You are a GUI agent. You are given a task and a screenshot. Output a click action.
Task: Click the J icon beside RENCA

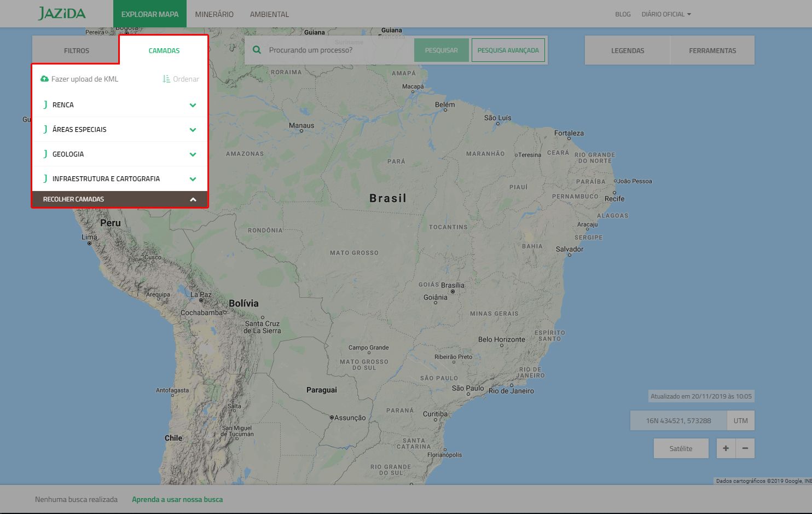pyautogui.click(x=45, y=105)
